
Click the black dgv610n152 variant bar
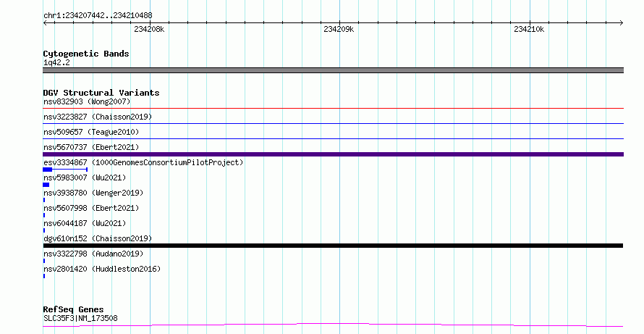(333, 246)
